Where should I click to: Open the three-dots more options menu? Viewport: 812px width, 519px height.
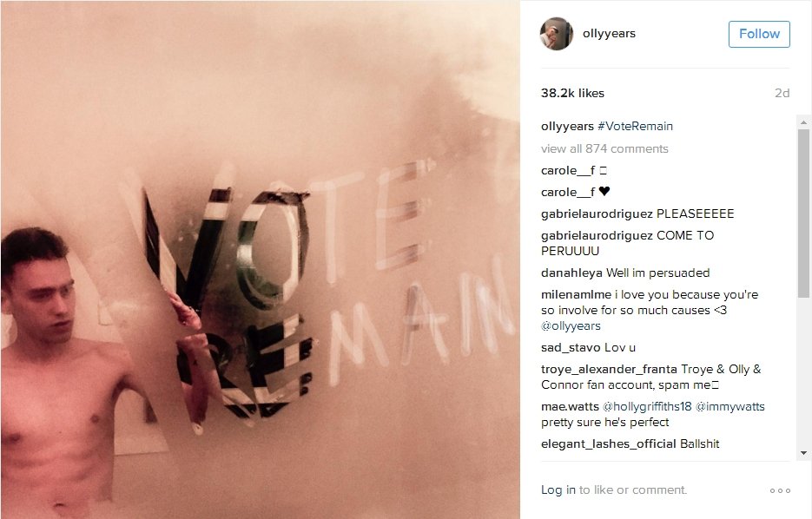click(780, 490)
